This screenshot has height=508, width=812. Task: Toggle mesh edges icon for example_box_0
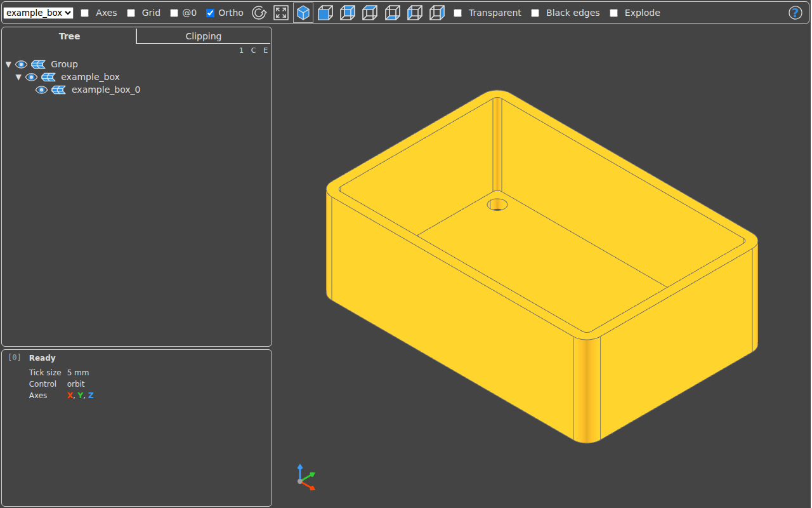pyautogui.click(x=59, y=90)
